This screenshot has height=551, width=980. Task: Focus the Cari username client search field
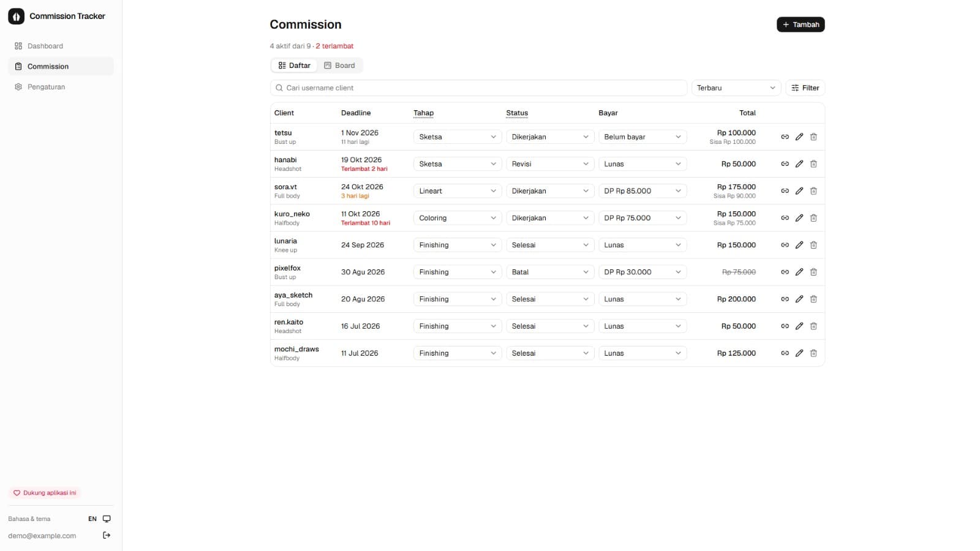478,88
